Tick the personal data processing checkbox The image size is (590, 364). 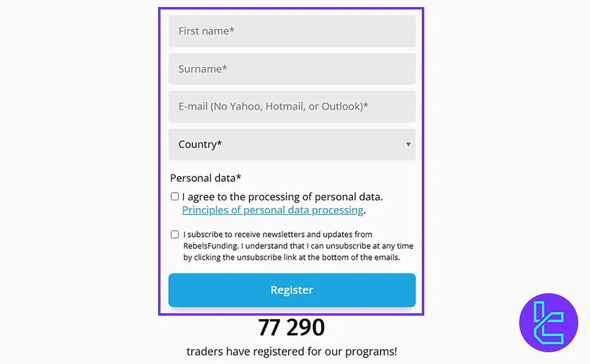175,196
